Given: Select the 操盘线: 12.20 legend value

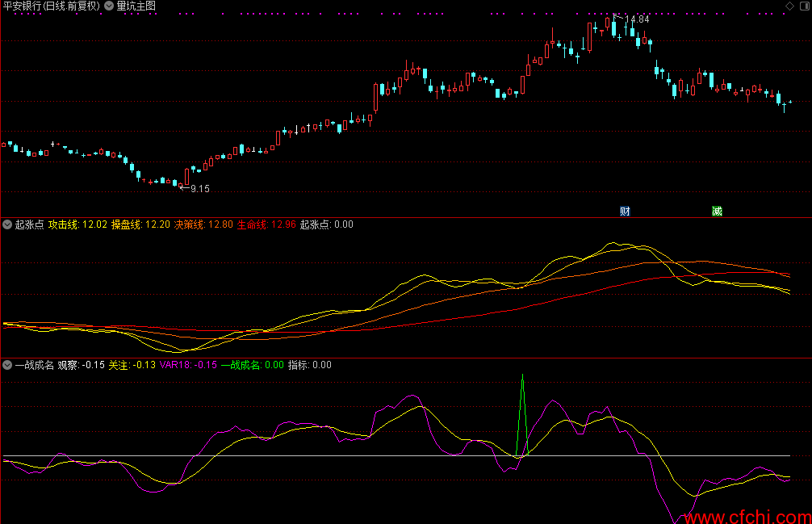Looking at the screenshot, I should (x=141, y=224).
